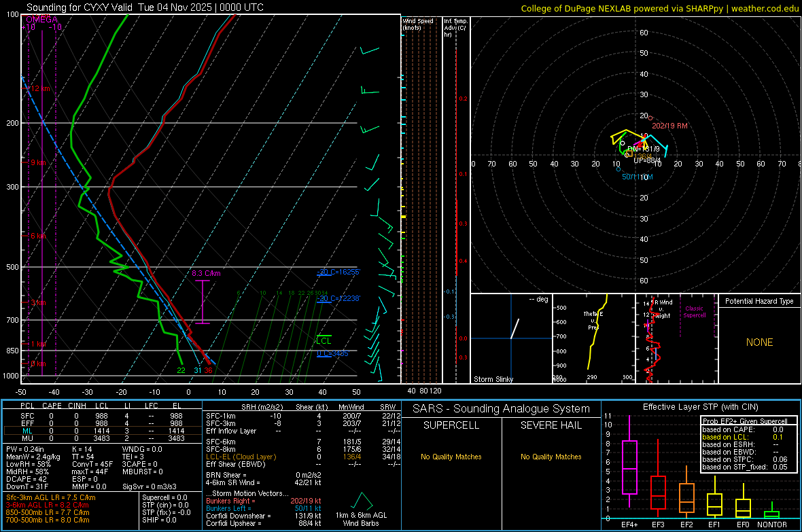
Task: Click the '50/11 LM' hodograph label
Action: [x=638, y=177]
